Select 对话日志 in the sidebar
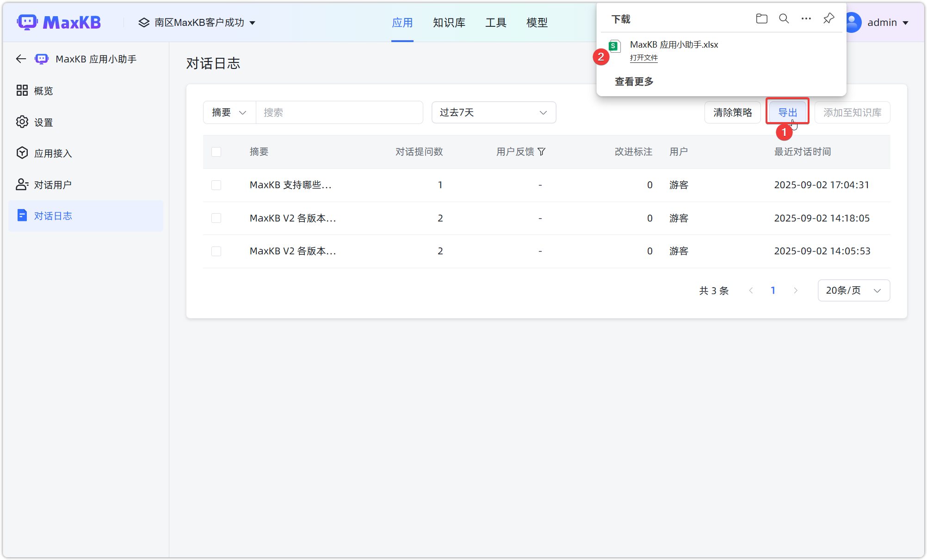This screenshot has height=560, width=927. pos(86,215)
